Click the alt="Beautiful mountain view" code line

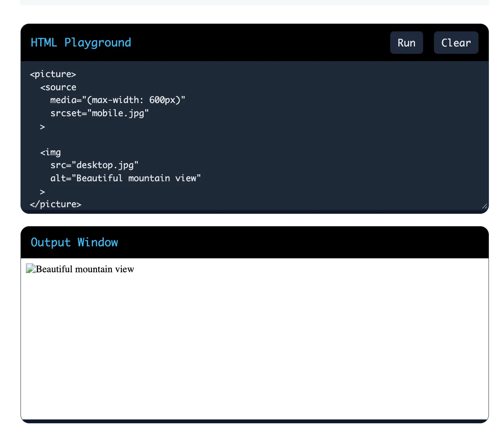click(125, 178)
